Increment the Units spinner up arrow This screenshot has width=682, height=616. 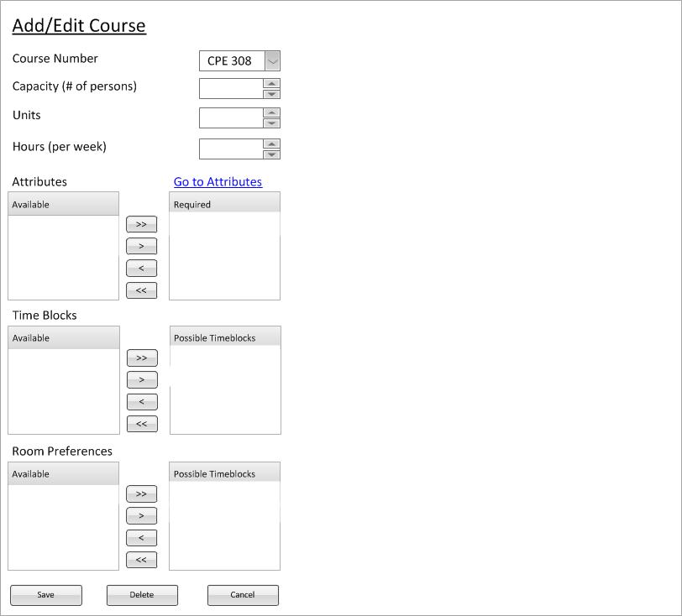coord(271,112)
